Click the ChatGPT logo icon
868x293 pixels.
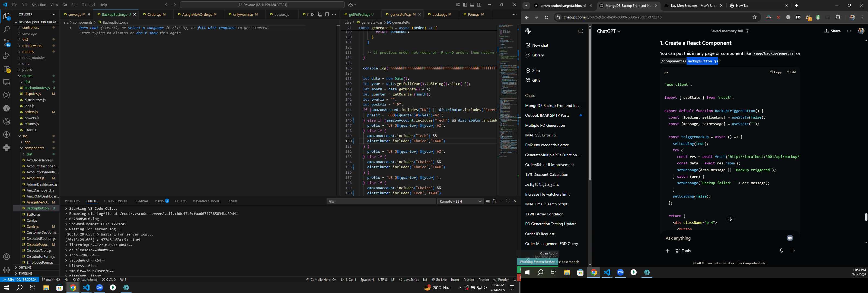528,31
